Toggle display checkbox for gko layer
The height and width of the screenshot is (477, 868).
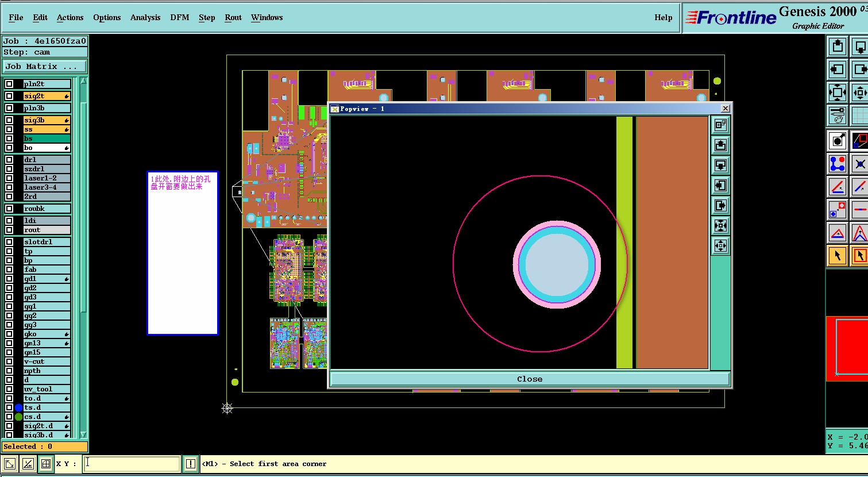9,334
